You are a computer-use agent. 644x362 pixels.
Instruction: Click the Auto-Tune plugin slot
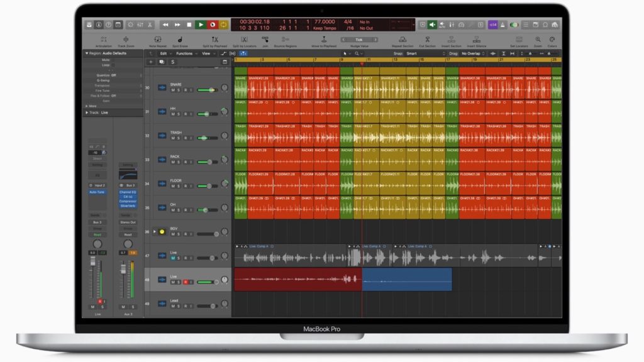(97, 192)
